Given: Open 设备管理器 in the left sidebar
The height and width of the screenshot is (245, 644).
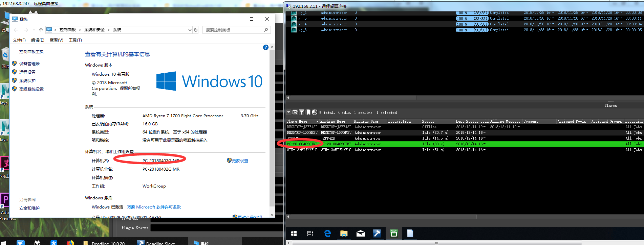Looking at the screenshot, I should 29,64.
